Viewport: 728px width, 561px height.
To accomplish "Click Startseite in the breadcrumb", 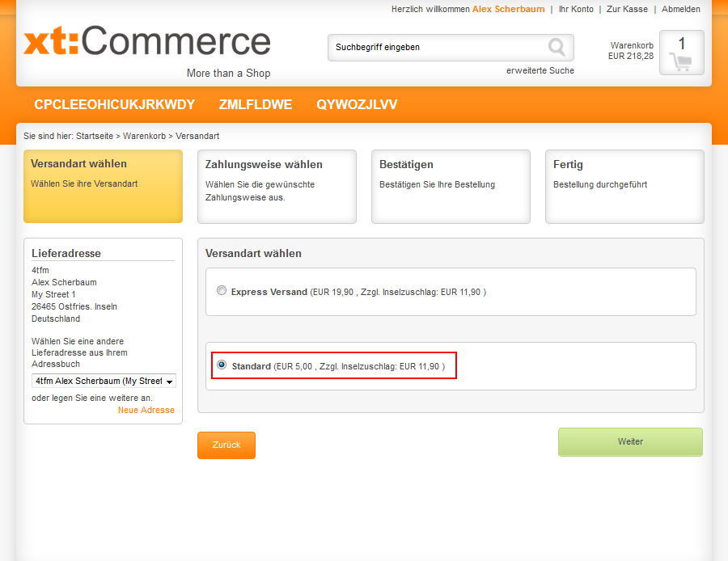I will tap(95, 136).
